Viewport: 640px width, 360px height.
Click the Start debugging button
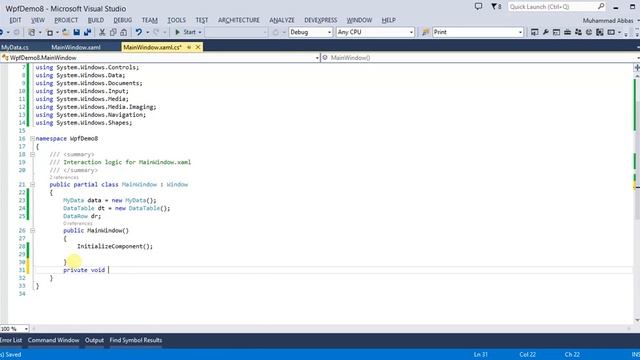pyautogui.click(x=186, y=32)
